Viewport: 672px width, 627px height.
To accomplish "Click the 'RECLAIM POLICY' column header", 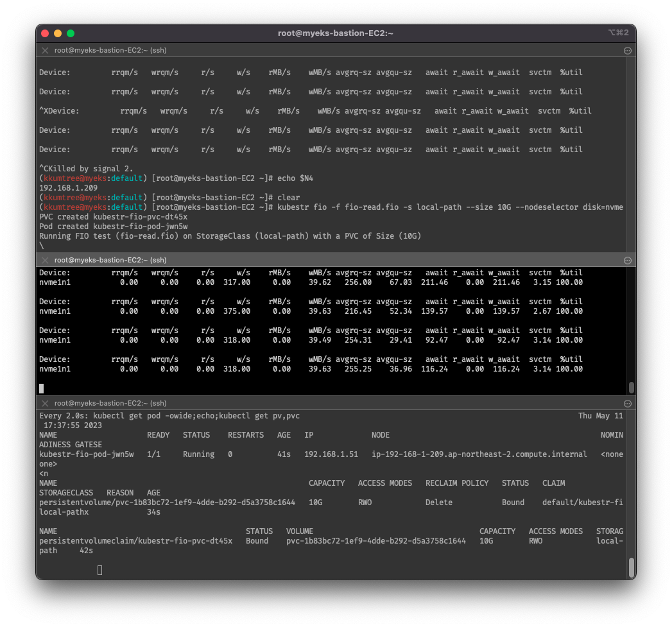I will [457, 483].
